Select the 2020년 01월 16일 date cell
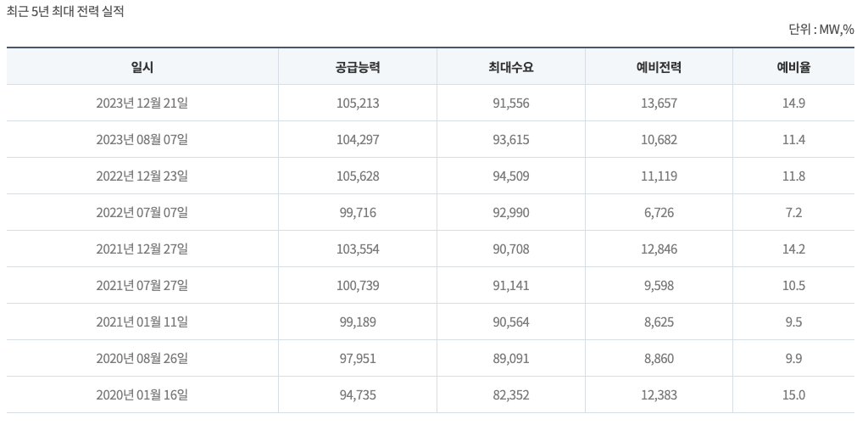868x425 pixels. (142, 395)
